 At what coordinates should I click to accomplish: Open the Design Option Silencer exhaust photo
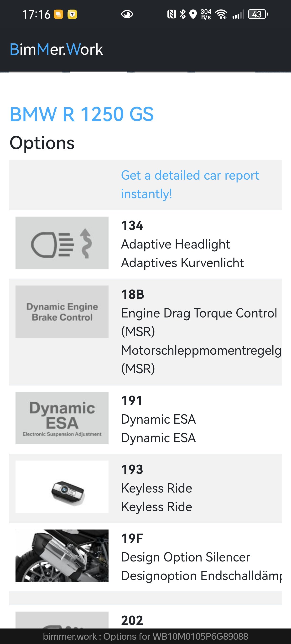62,556
